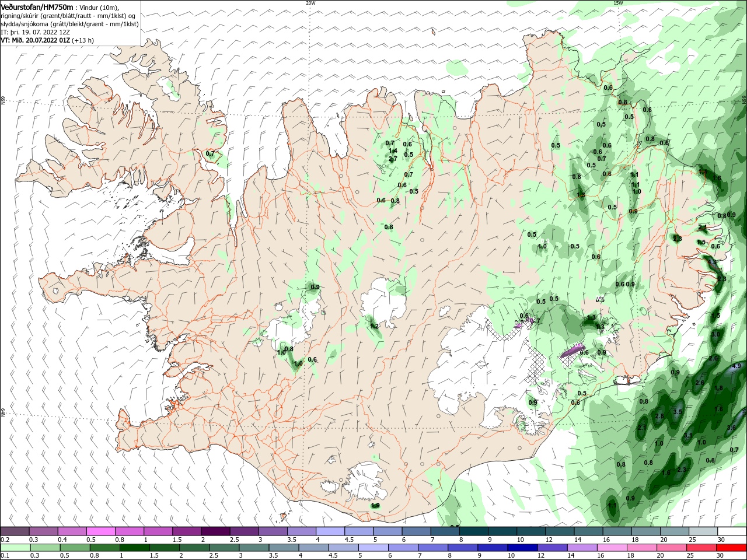747x560 pixels.
Task: Select slate blue 6–7 snow swatch
Action: click(417, 531)
